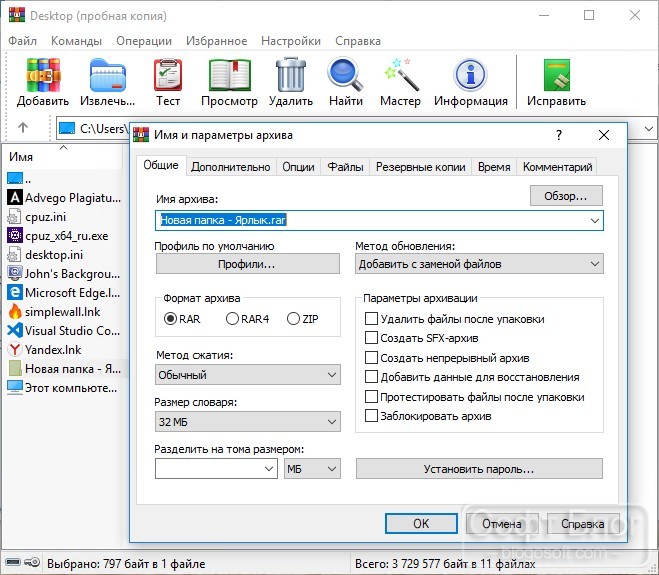
Task: Open the Метод сжатия dropdown
Action: pos(248,375)
